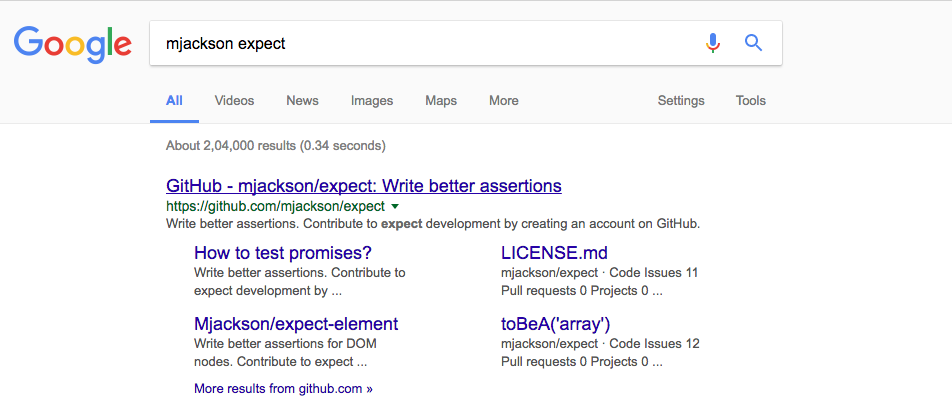Switch to the Videos tab

(x=234, y=101)
